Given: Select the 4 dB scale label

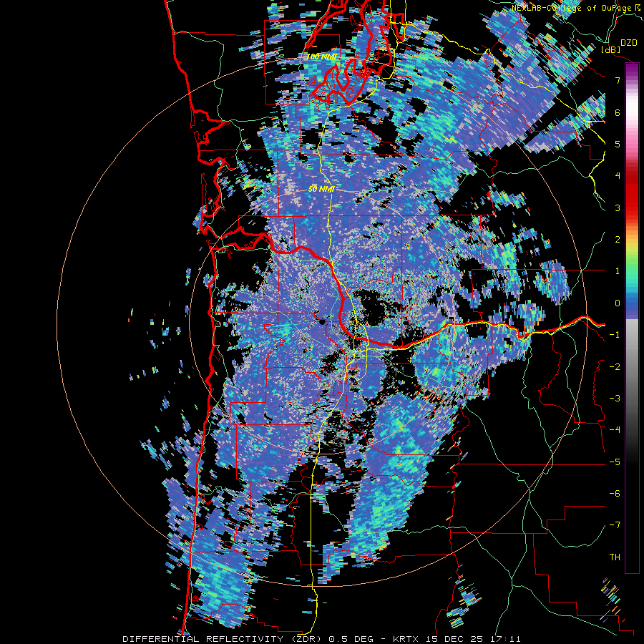Looking at the screenshot, I should [618, 176].
